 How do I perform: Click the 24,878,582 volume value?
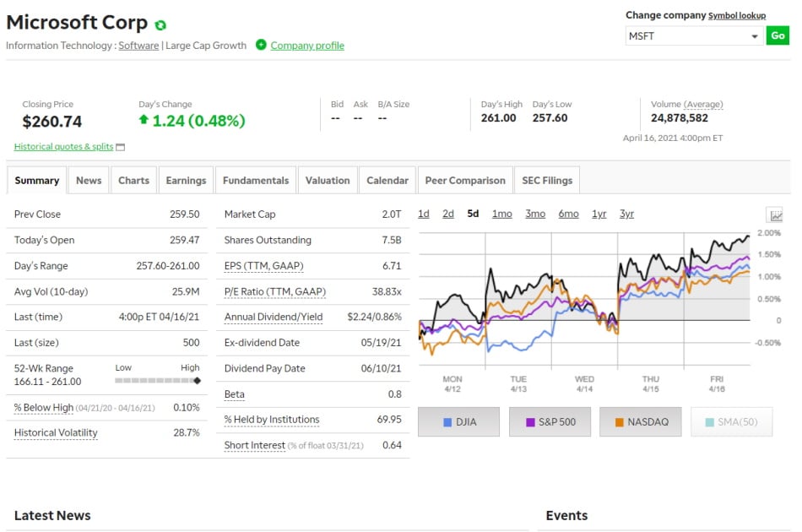pyautogui.click(x=680, y=118)
